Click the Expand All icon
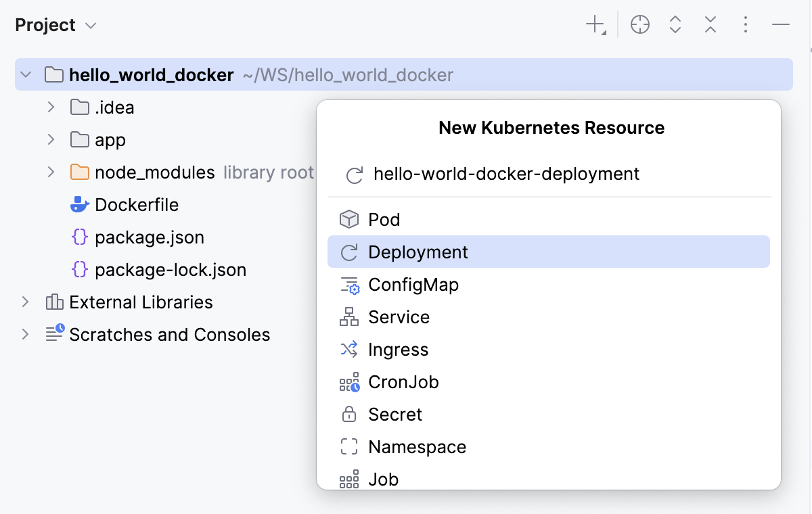This screenshot has width=812, height=514. tap(675, 25)
